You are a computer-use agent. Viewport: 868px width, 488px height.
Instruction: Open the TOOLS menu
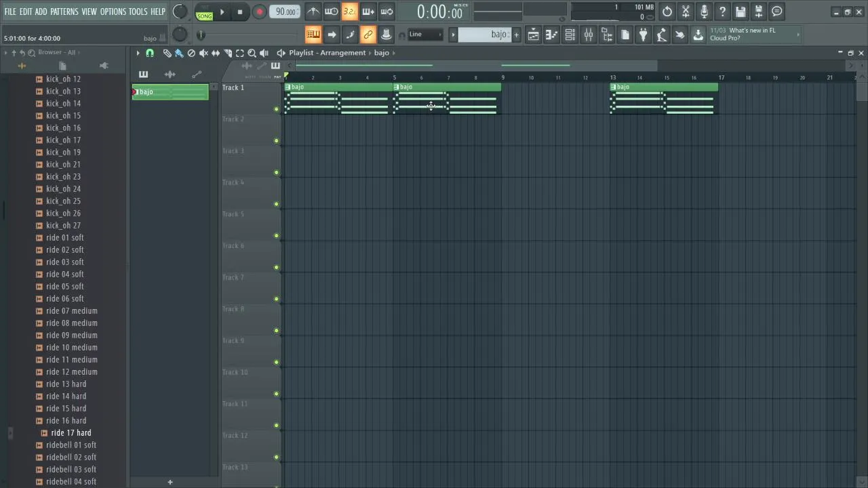138,12
